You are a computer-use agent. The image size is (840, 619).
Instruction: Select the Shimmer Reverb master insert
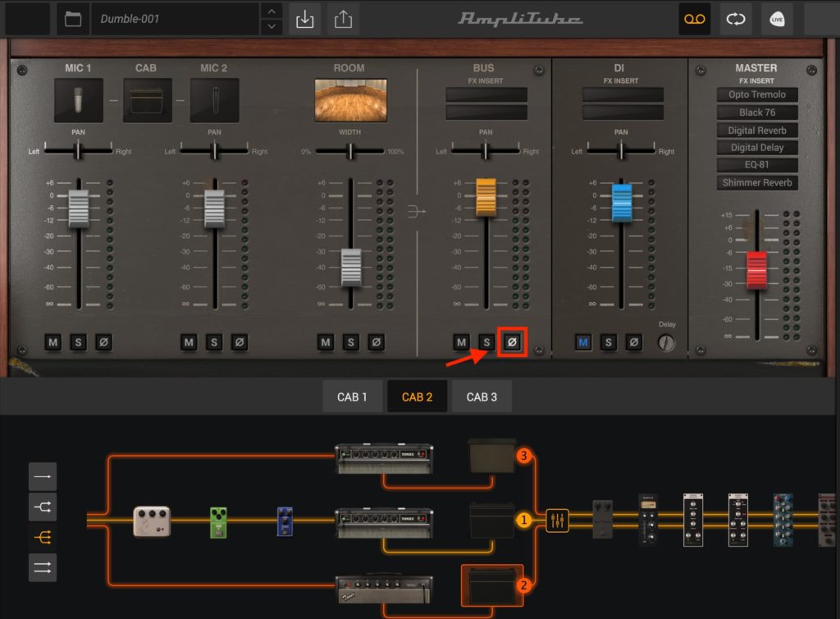pyautogui.click(x=756, y=182)
